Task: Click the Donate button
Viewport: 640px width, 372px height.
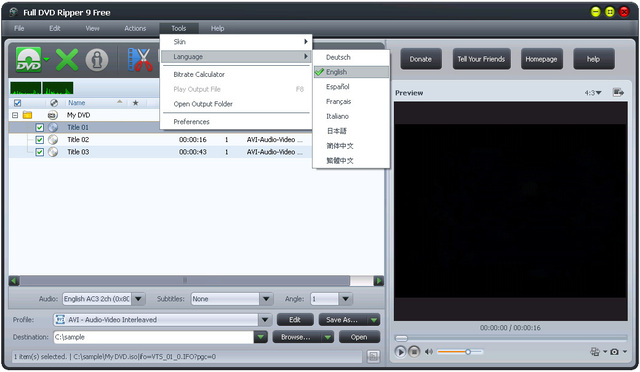Action: [x=421, y=59]
